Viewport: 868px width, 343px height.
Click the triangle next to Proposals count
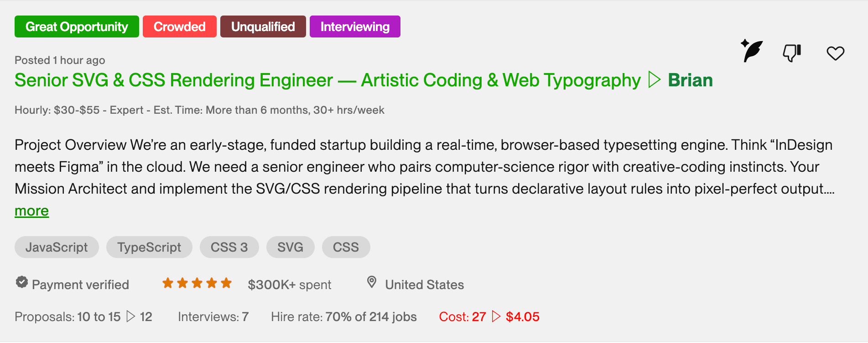pos(130,316)
